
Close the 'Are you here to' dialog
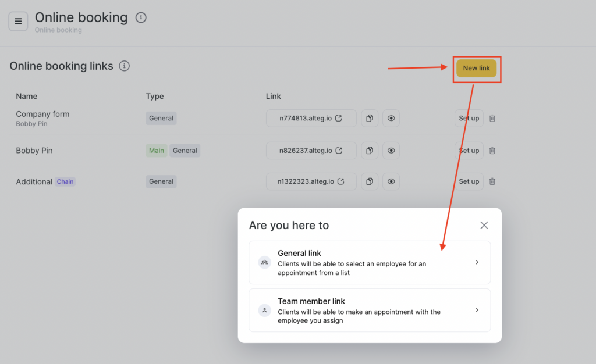coord(484,225)
